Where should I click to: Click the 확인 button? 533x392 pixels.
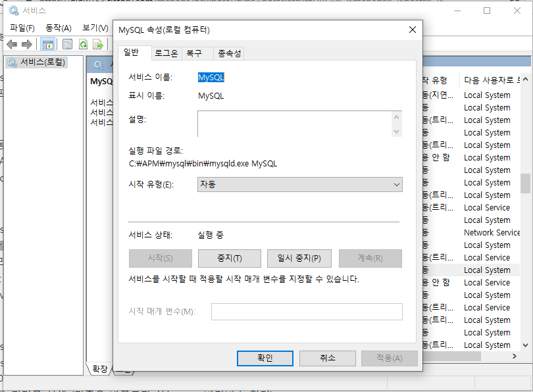pyautogui.click(x=265, y=358)
